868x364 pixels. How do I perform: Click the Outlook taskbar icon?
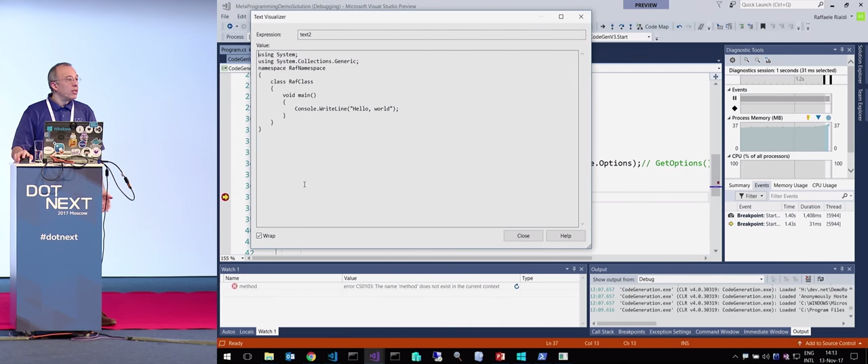pyautogui.click(x=290, y=357)
